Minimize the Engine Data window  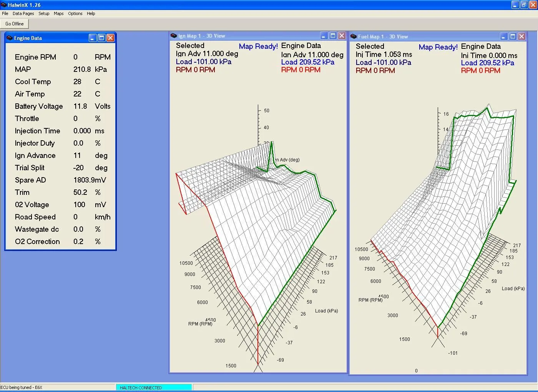(93, 38)
